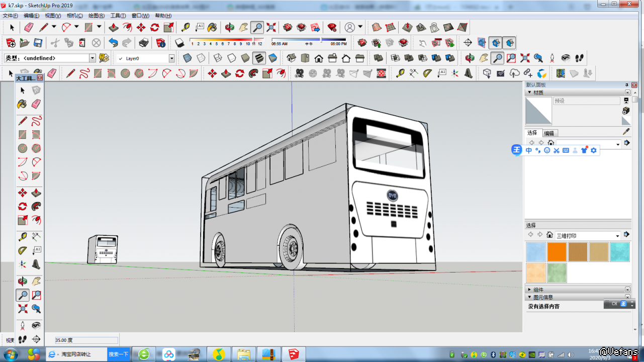
Task: Expand the Rectangle tool variants dropdown arrow
Action: point(99,27)
